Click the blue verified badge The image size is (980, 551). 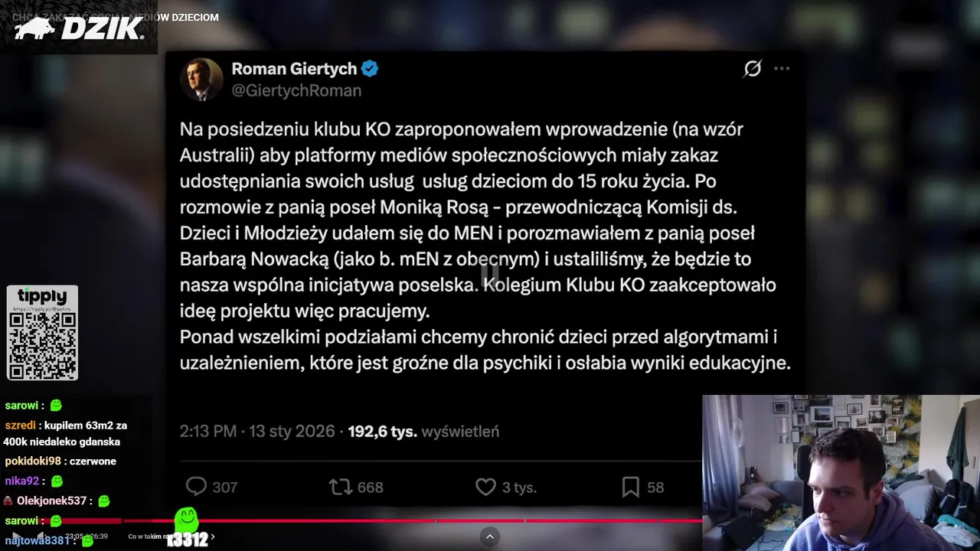(x=370, y=69)
